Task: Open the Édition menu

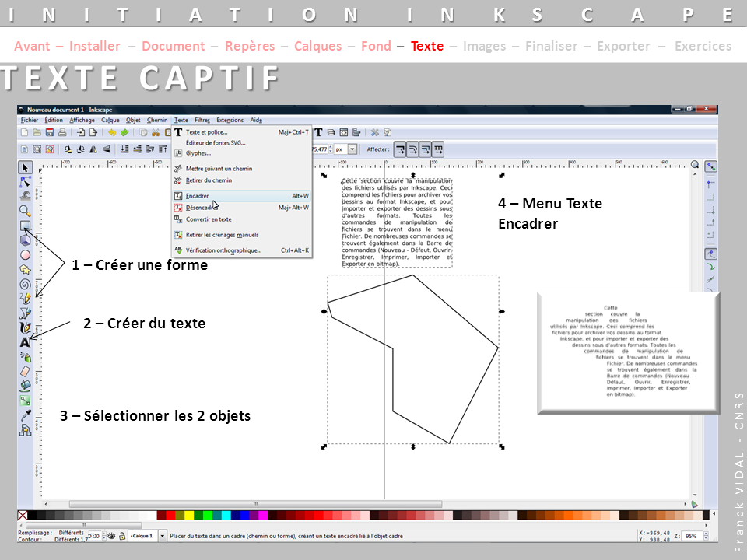Action: coord(54,120)
